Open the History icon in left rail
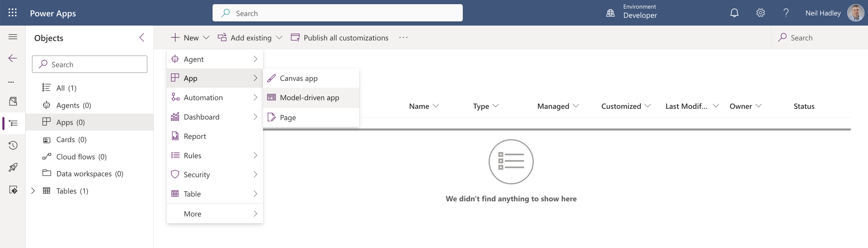 tap(13, 145)
